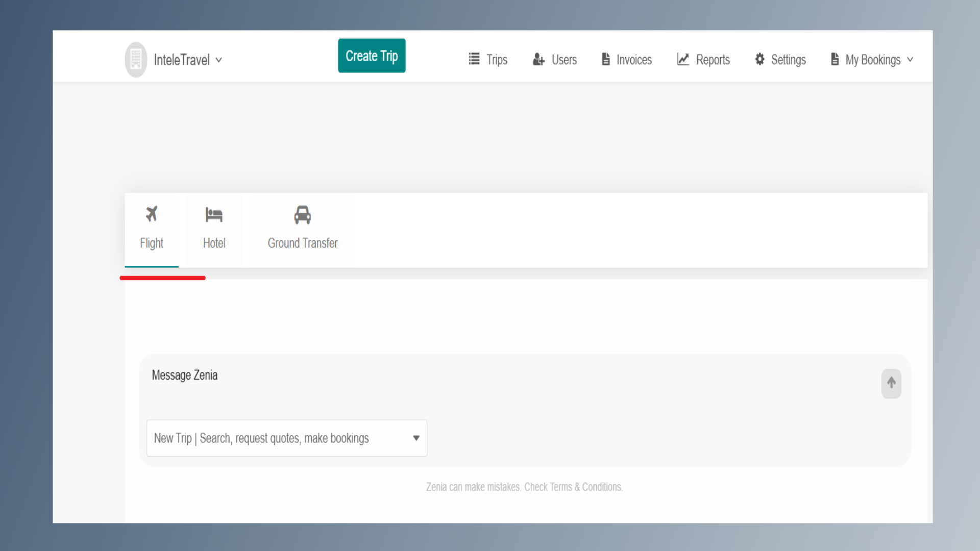Screen dimensions: 980x551
Task: Expand the InteleTravel company dropdown chevron
Action: click(219, 60)
